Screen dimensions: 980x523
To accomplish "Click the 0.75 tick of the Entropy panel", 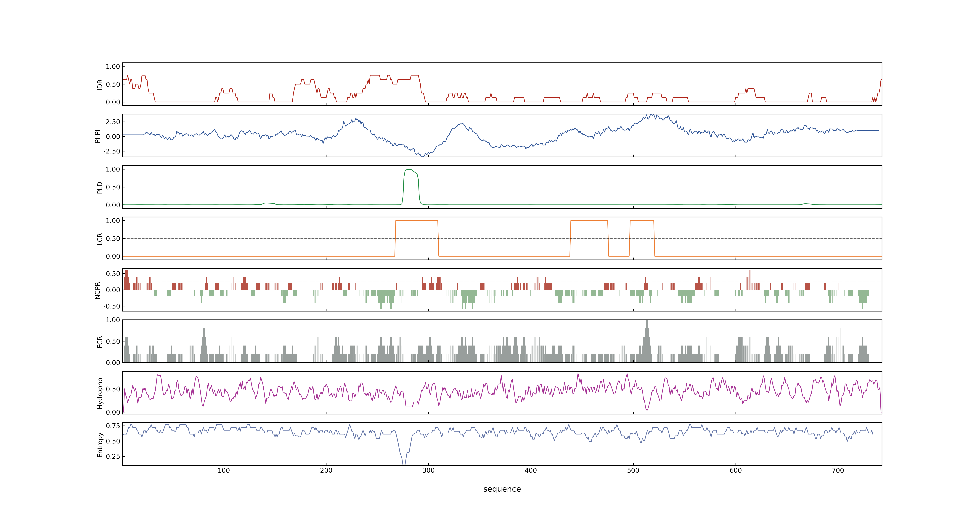I will coord(113,426).
